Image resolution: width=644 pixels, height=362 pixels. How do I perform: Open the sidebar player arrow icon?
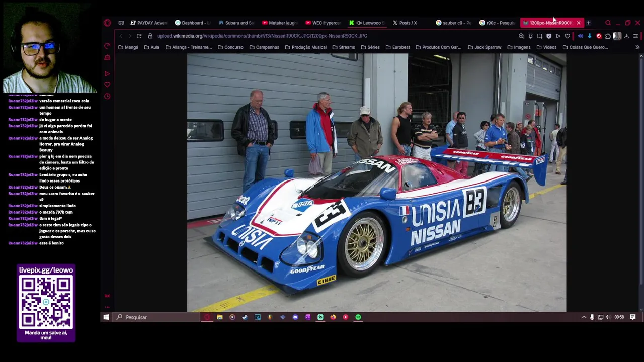tap(107, 74)
